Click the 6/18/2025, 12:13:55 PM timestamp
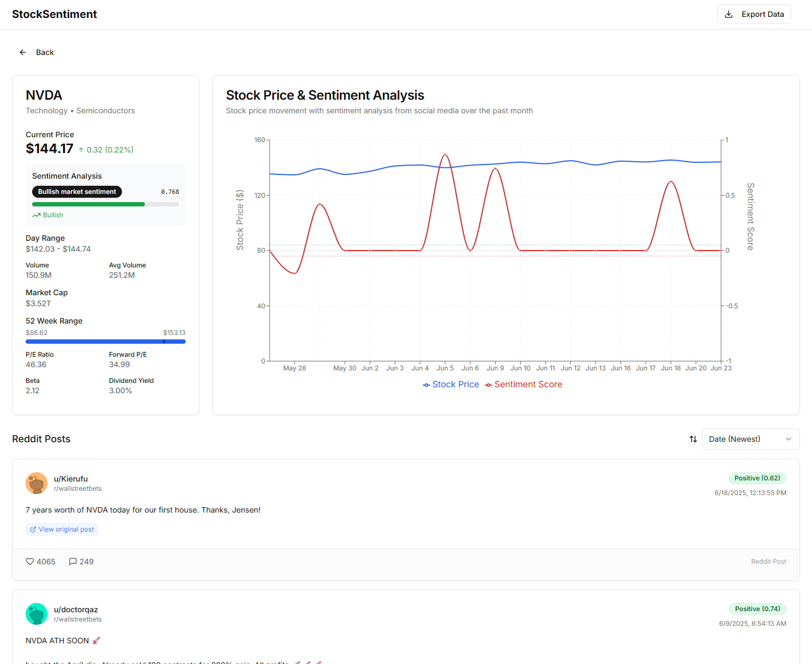Viewport: 812px width, 664px height. click(750, 493)
